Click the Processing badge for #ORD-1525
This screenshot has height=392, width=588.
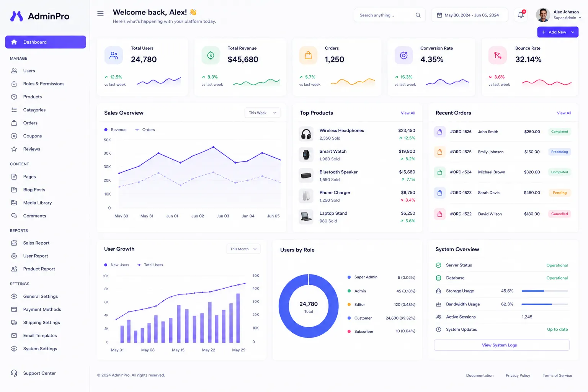click(x=560, y=152)
